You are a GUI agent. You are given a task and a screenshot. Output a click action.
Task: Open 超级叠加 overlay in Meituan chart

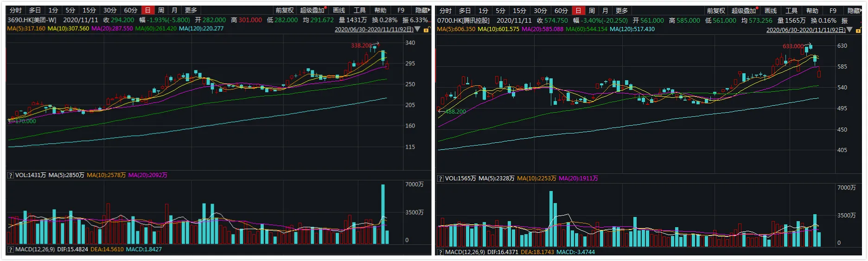tap(312, 10)
